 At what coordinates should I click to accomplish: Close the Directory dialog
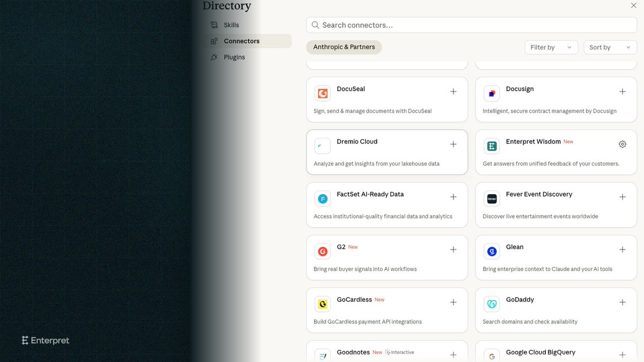coord(634,5)
